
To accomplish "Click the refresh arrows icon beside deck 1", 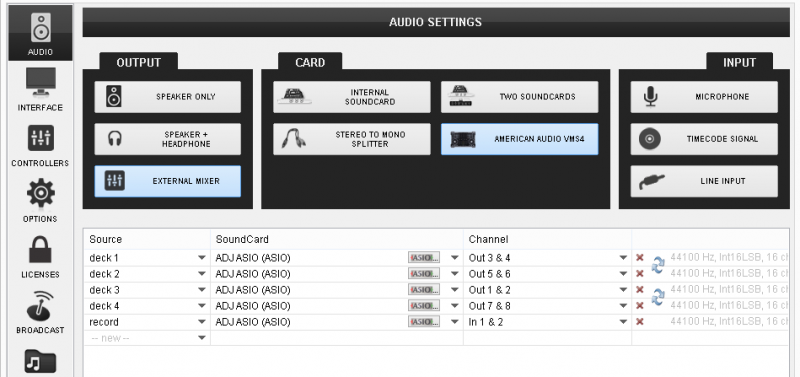I will [x=658, y=265].
